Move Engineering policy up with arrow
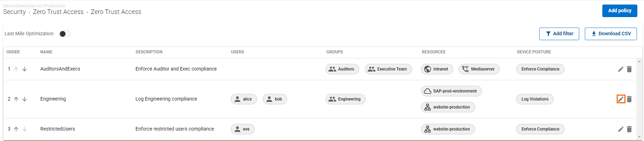644x141 pixels. (x=16, y=99)
